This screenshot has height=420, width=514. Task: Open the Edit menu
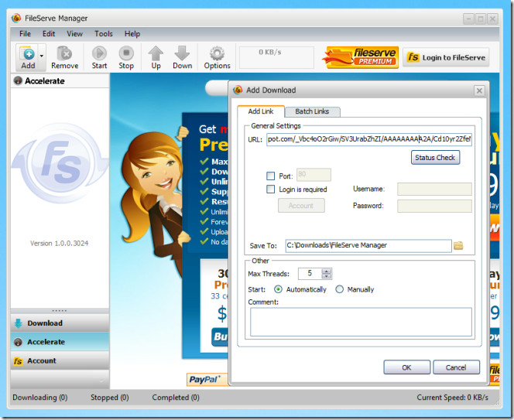(x=49, y=34)
